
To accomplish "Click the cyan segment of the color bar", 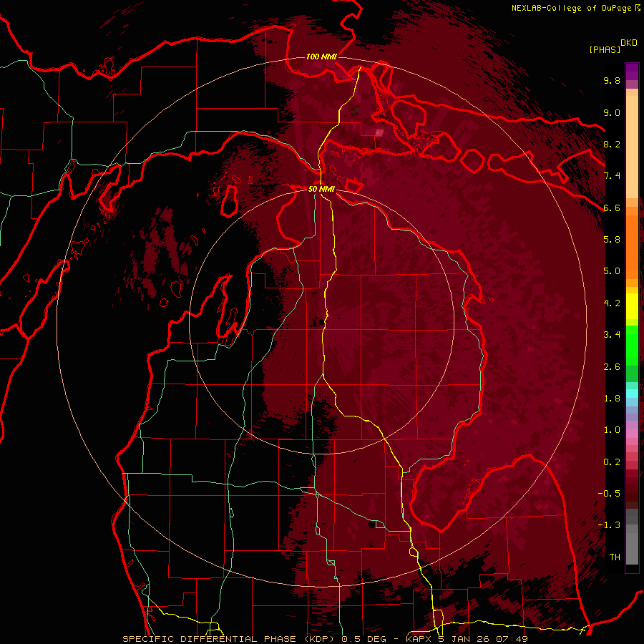I will (632, 394).
